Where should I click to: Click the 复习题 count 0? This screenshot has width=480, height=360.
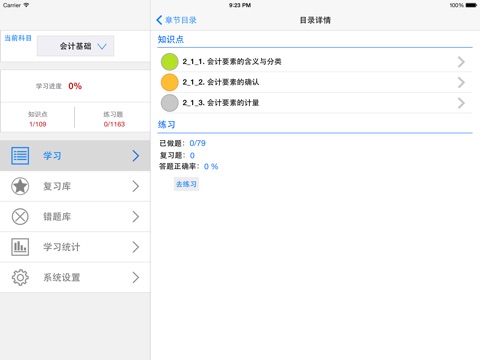pyautogui.click(x=192, y=155)
